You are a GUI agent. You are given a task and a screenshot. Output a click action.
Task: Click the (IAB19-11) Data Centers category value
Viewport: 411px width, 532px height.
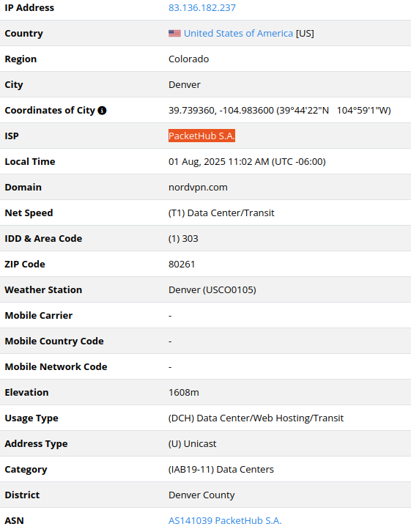click(221, 469)
